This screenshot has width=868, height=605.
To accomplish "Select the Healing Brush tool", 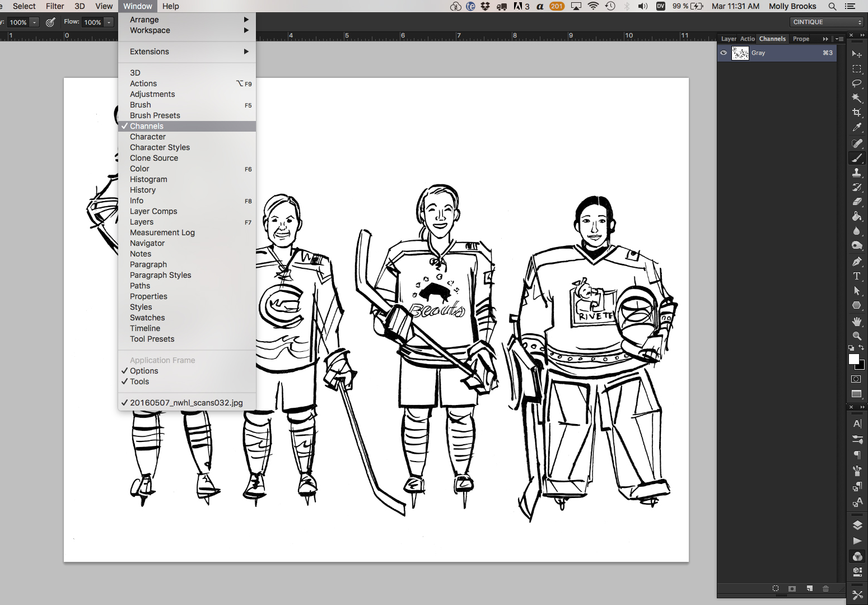I will coord(857,143).
